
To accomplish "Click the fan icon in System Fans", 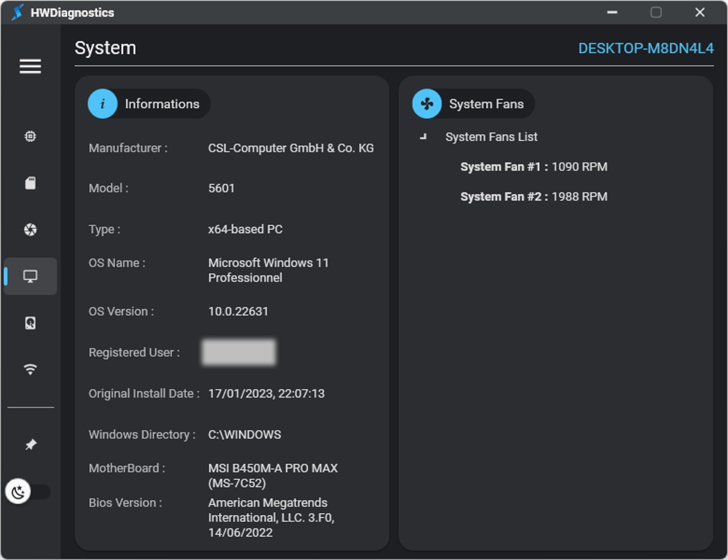I will click(427, 104).
